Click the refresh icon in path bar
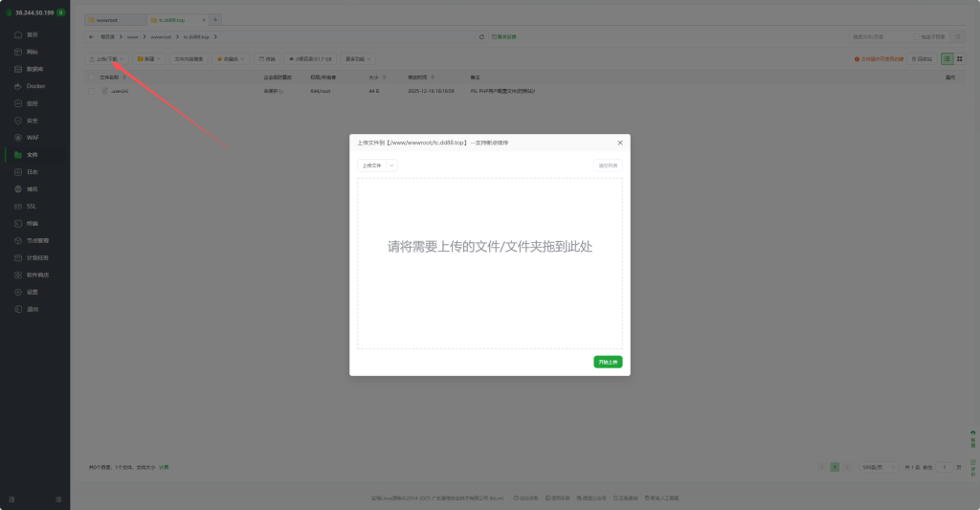 (x=481, y=37)
